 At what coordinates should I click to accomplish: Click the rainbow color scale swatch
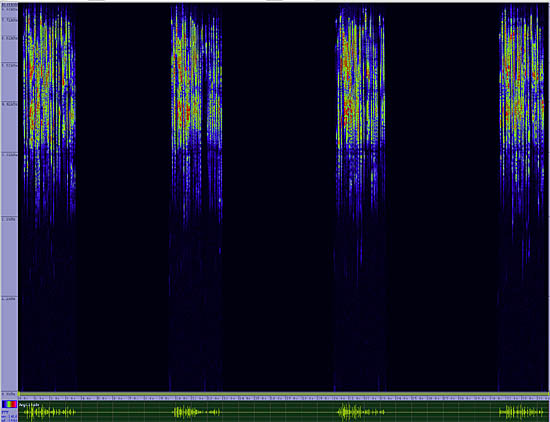click(9, 404)
